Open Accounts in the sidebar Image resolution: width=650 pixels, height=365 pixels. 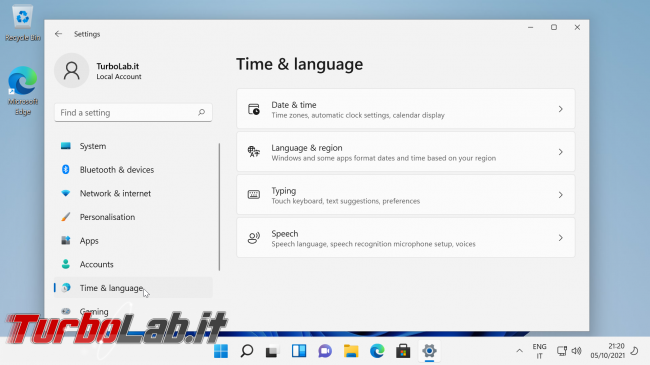[x=133, y=264]
